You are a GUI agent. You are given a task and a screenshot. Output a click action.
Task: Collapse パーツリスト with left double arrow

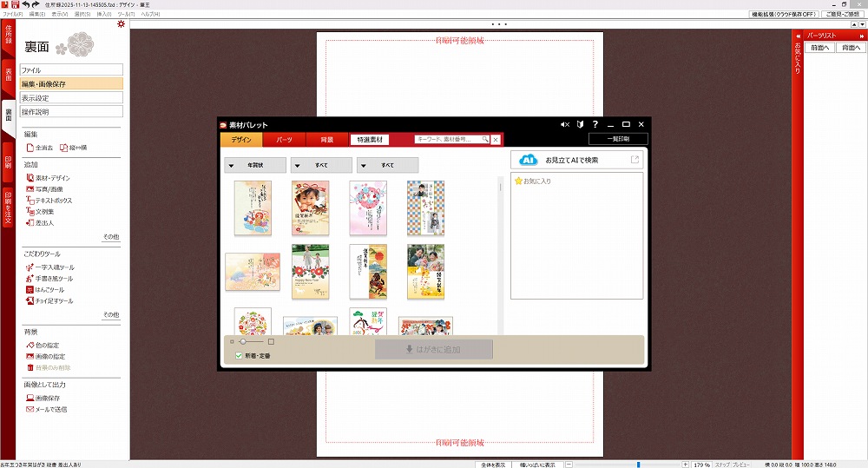(799, 36)
